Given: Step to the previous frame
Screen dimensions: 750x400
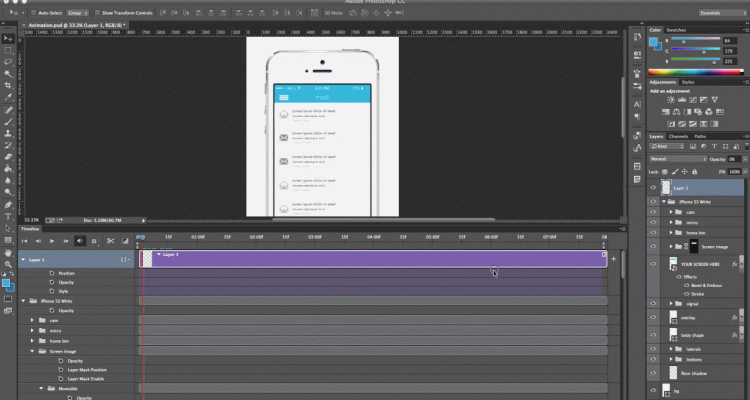Looking at the screenshot, I should click(x=38, y=241).
